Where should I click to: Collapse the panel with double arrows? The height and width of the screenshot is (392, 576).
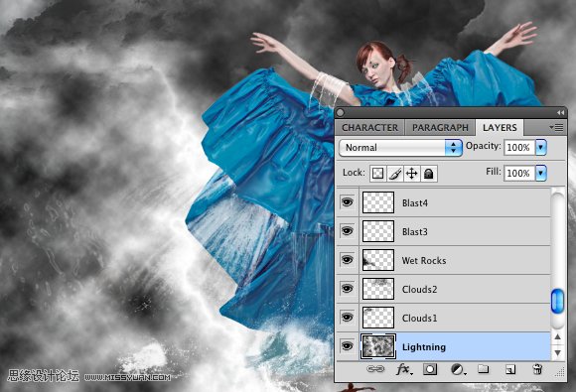click(560, 113)
